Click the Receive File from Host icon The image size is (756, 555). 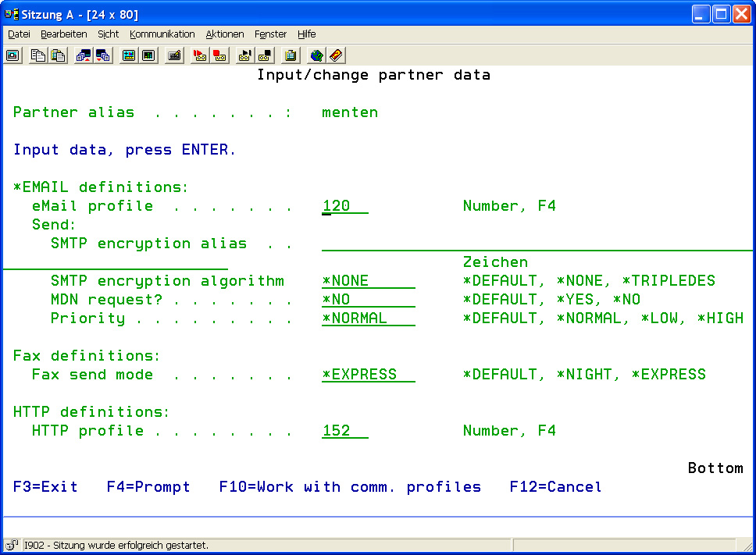[103, 55]
